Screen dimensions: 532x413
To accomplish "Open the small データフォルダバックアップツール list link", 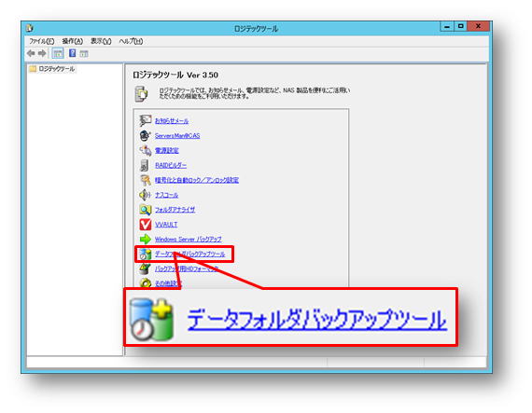I will [x=189, y=254].
